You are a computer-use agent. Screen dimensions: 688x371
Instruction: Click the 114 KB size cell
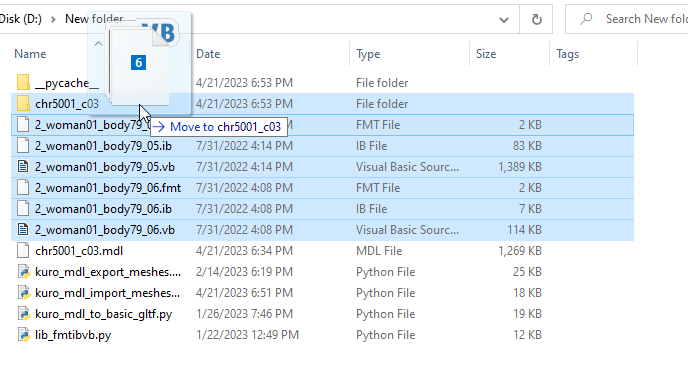point(524,230)
